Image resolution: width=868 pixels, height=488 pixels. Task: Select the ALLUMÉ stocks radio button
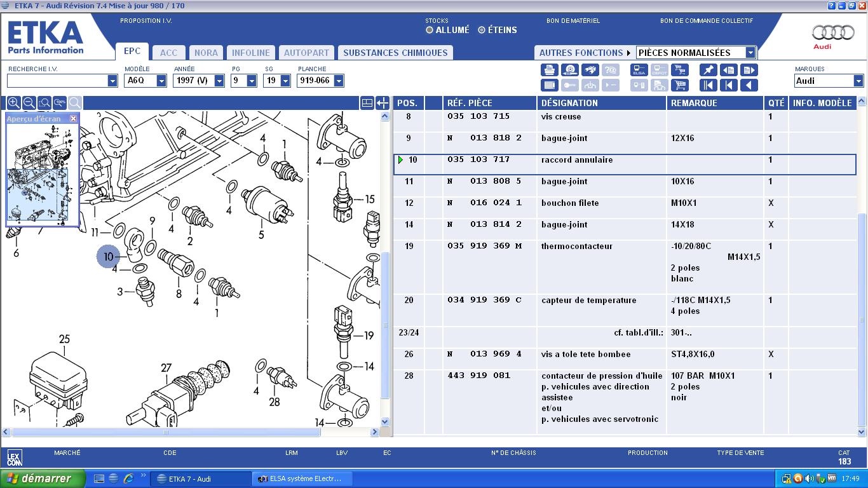pyautogui.click(x=430, y=30)
